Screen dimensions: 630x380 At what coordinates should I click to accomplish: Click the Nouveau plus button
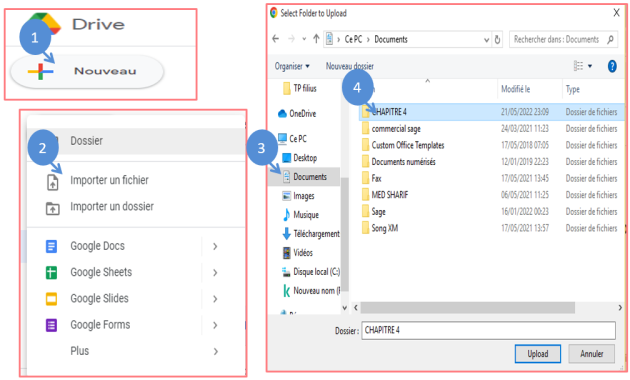pos(86,72)
